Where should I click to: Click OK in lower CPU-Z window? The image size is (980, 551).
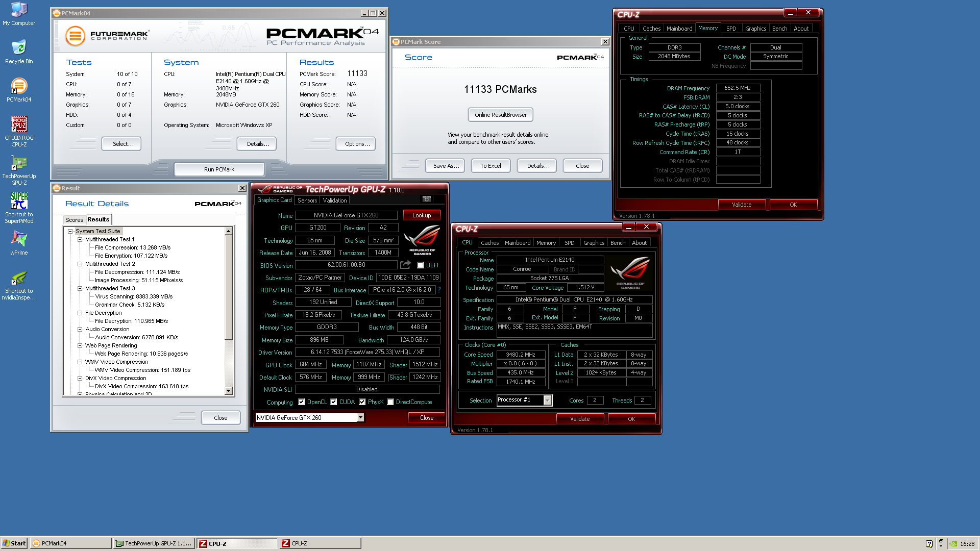point(631,419)
